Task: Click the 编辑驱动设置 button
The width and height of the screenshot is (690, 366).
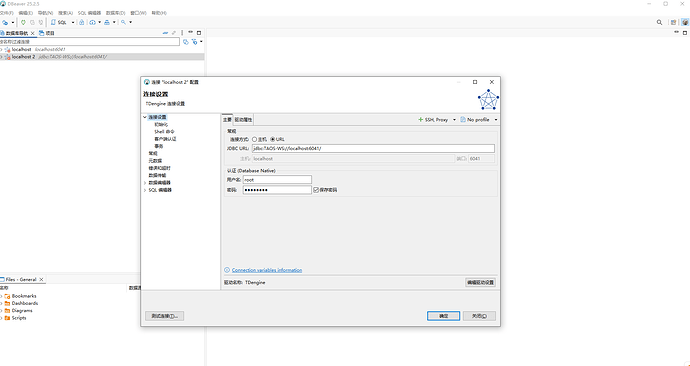Action: 481,282
